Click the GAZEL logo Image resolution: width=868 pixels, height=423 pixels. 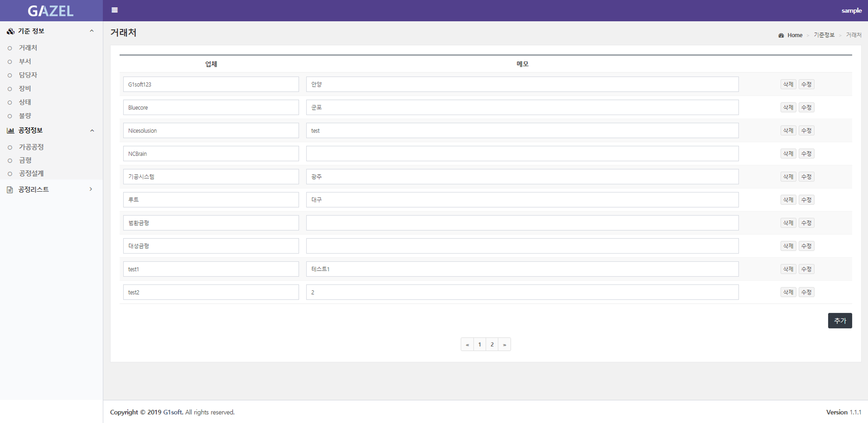point(50,11)
